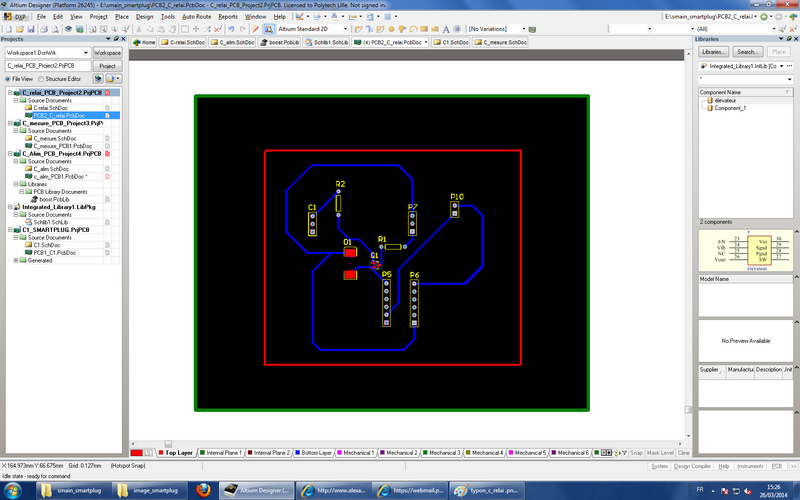Image resolution: width=800 pixels, height=500 pixels.
Task: Switch to the boost.PcbLib document tab
Action: (283, 43)
